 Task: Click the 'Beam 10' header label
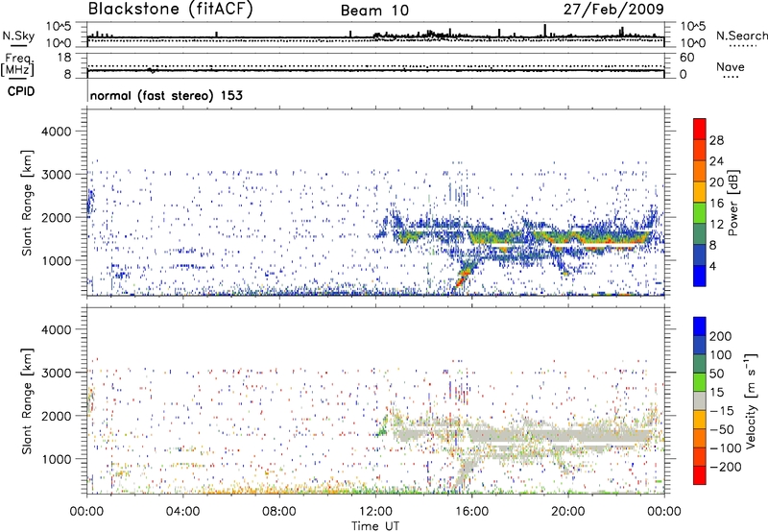(x=374, y=11)
